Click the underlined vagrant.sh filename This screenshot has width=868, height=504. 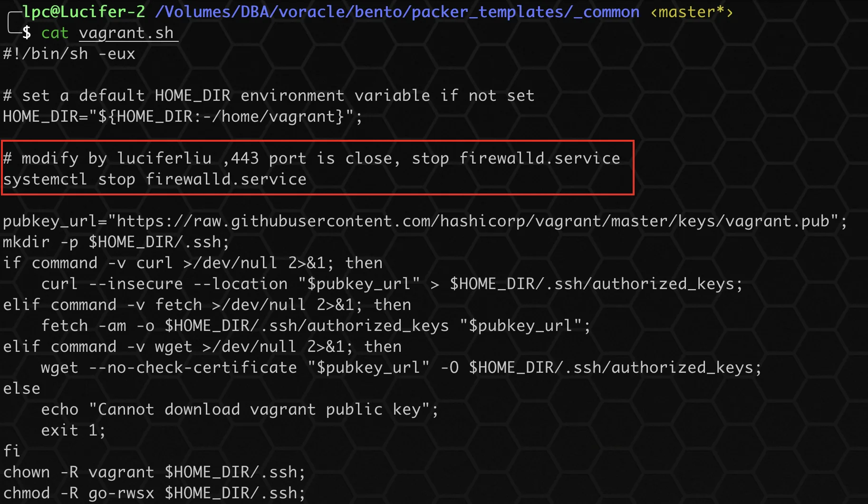[126, 33]
